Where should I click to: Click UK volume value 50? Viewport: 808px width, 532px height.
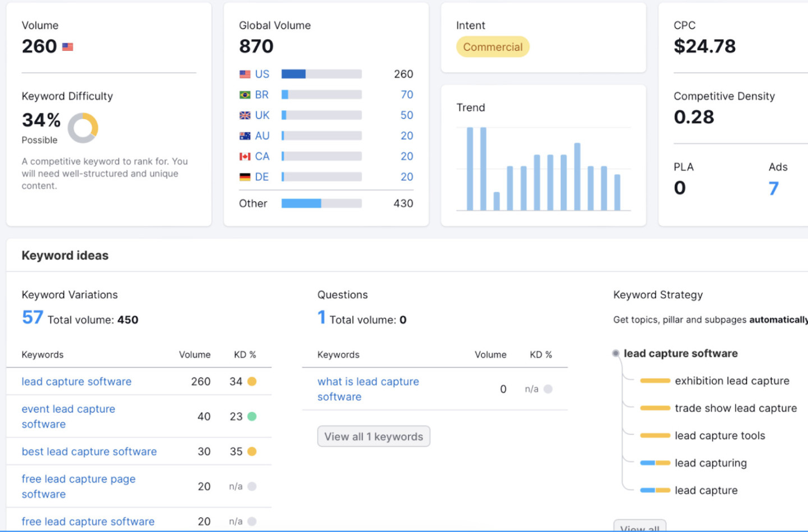pyautogui.click(x=407, y=115)
